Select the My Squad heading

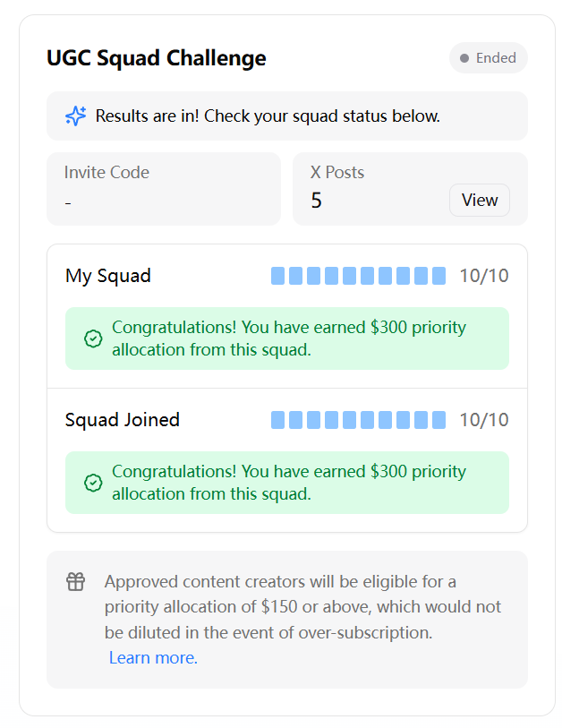click(108, 276)
